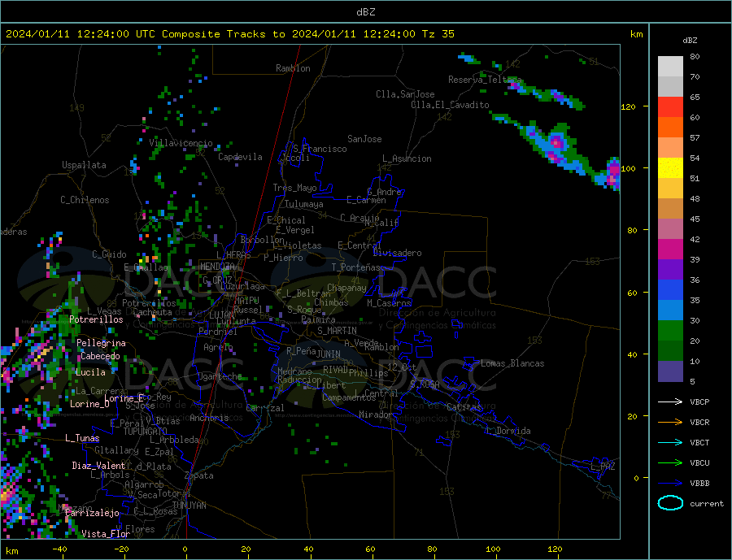Click the Anchoris place label

[x=209, y=418]
